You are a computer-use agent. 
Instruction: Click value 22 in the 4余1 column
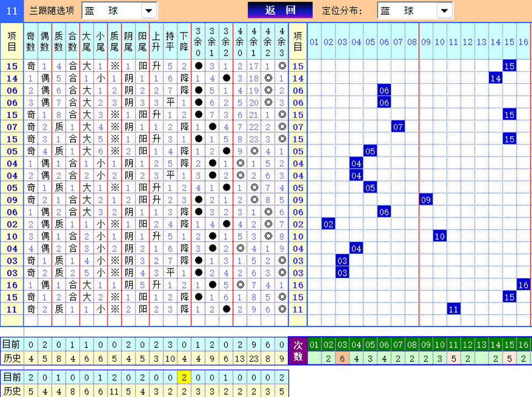coord(254,127)
